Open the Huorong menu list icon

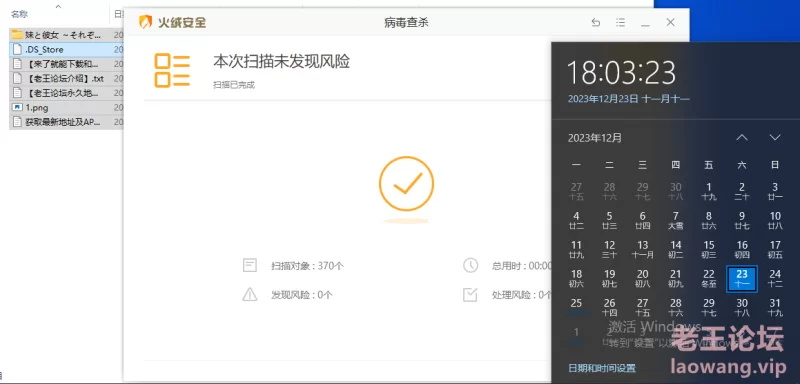point(620,22)
